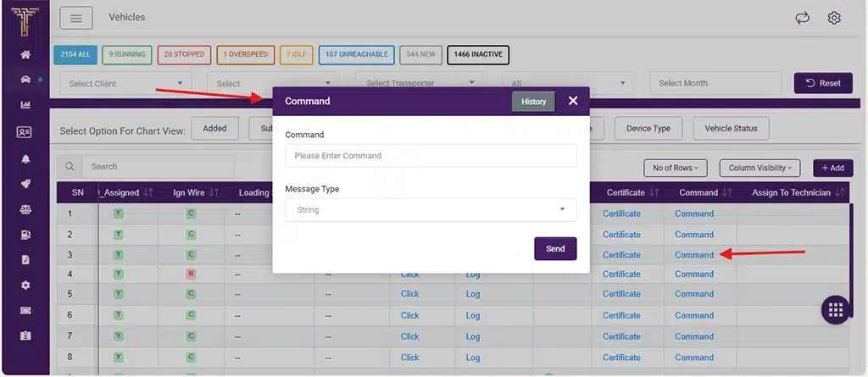
Task: Choose Added chart view option
Action: tap(214, 129)
